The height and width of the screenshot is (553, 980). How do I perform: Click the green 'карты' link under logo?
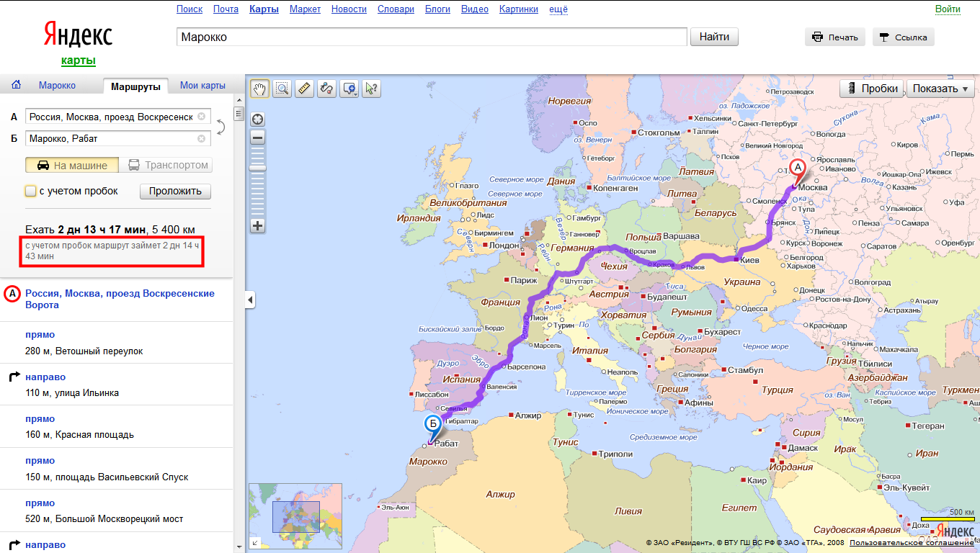(79, 61)
